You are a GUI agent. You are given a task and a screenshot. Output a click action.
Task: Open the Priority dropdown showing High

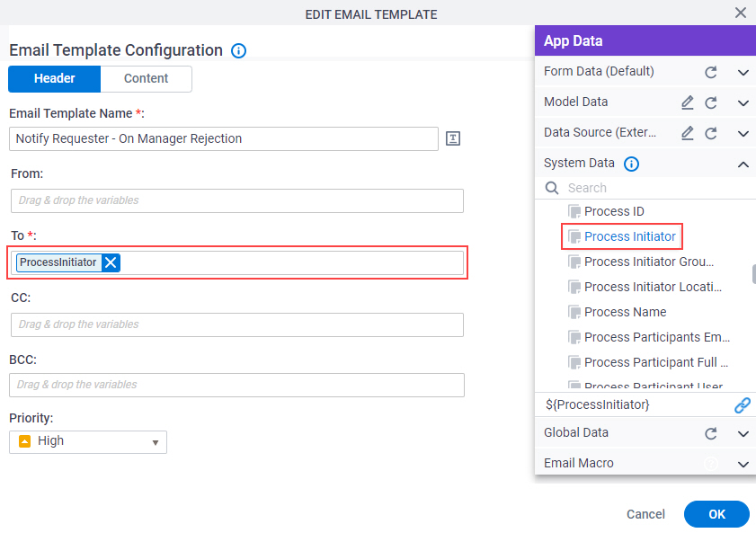[x=88, y=442]
